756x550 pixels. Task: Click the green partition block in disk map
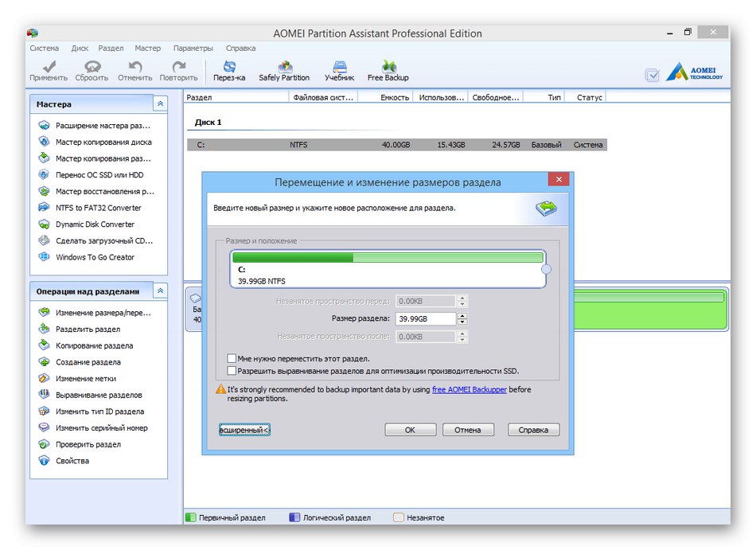(x=650, y=309)
